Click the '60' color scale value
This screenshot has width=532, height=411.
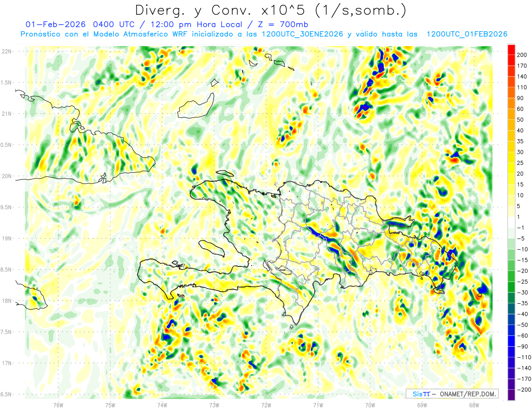point(520,109)
